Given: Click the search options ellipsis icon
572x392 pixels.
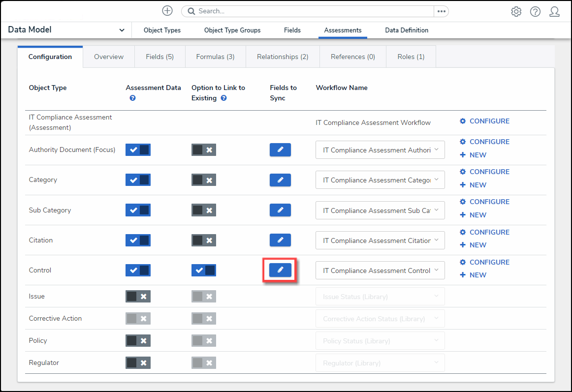Looking at the screenshot, I should point(441,11).
